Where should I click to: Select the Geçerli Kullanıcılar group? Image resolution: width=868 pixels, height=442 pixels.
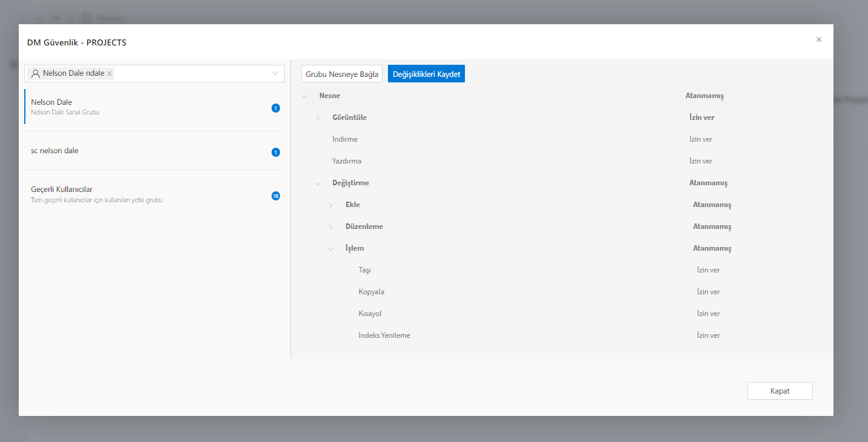tap(155, 194)
